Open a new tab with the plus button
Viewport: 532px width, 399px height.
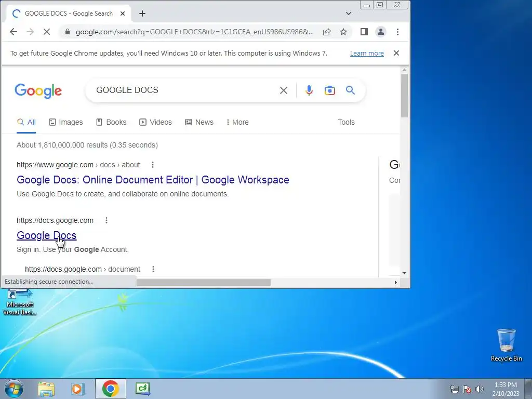tap(142, 14)
